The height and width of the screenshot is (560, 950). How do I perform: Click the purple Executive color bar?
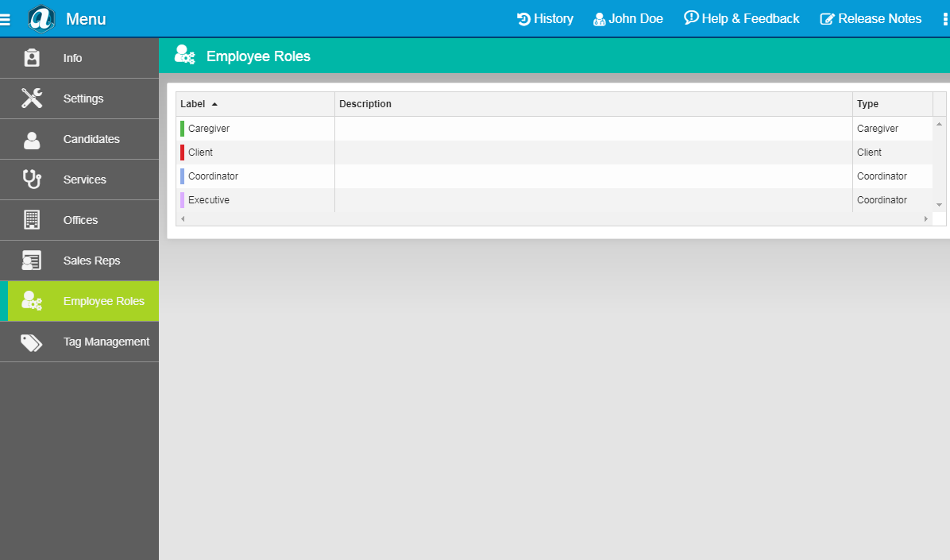(183, 200)
